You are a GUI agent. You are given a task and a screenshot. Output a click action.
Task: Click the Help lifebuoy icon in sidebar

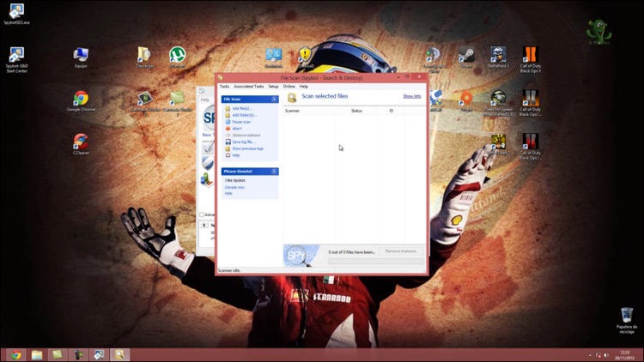228,155
